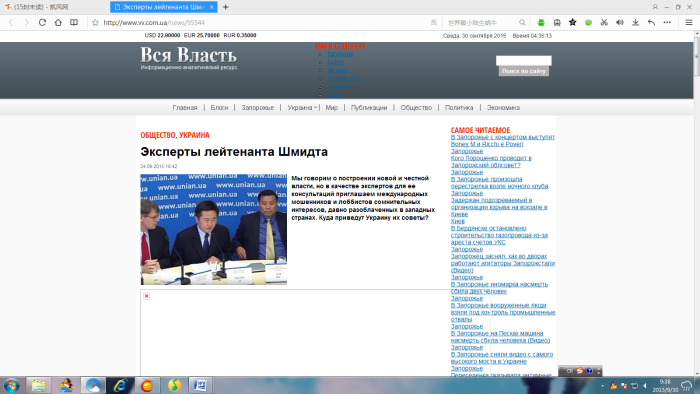Expand the three-dots more tools menu
The image size is (700, 394).
coord(667,22)
